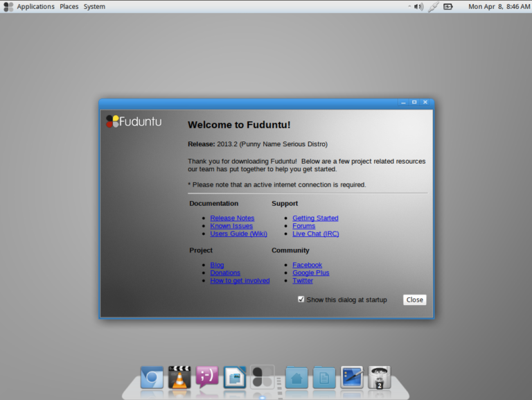Launch Chromium browser from the dock
The image size is (532, 400).
point(152,377)
